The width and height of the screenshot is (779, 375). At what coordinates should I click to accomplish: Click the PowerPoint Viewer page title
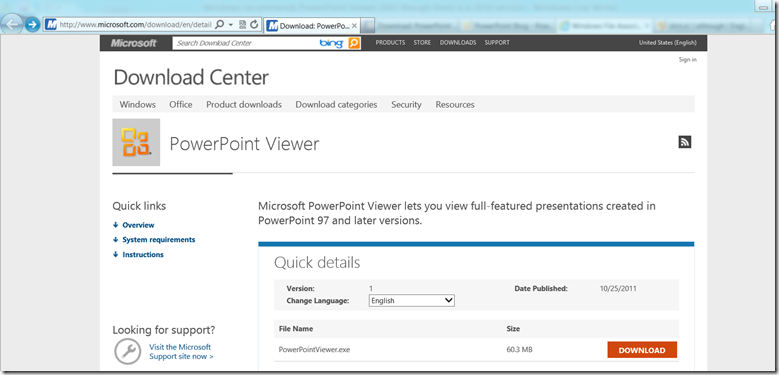click(x=244, y=144)
